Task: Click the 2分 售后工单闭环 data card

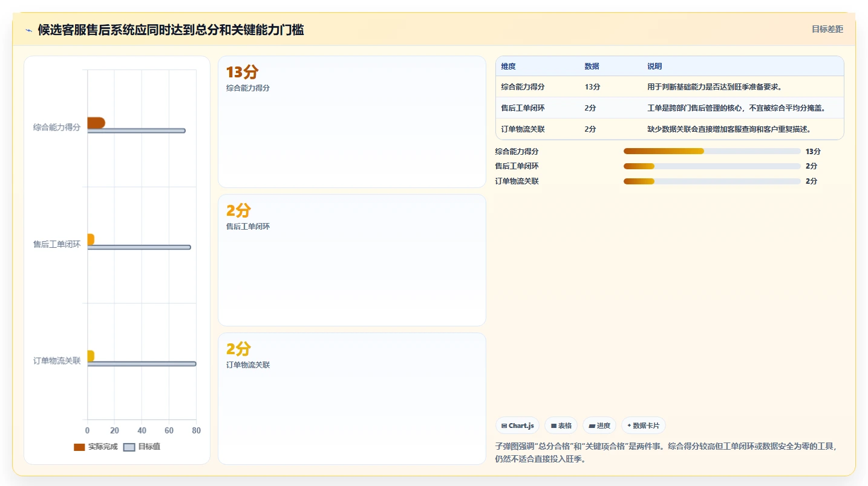Action: click(351, 260)
